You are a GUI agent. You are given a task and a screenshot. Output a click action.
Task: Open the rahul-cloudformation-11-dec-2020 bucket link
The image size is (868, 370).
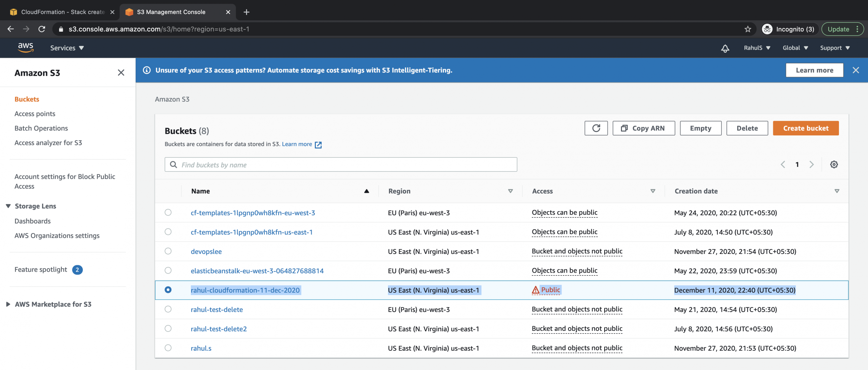(245, 290)
